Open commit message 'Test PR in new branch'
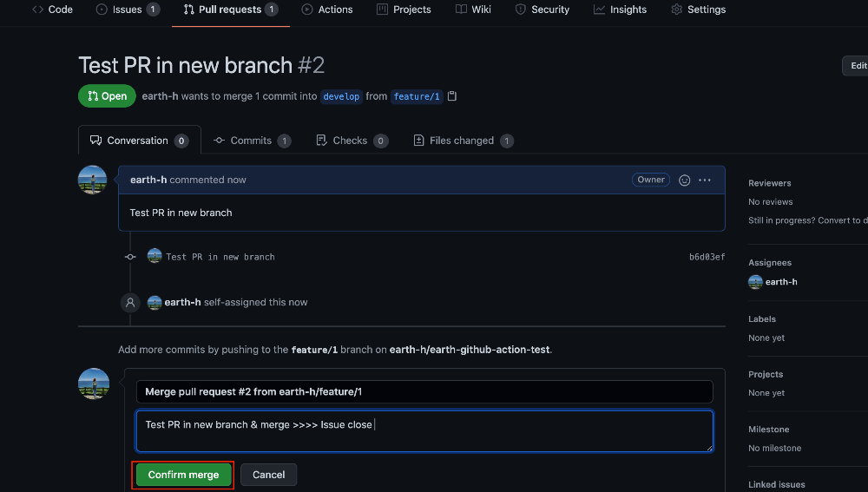Image resolution: width=868 pixels, height=492 pixels. (220, 257)
